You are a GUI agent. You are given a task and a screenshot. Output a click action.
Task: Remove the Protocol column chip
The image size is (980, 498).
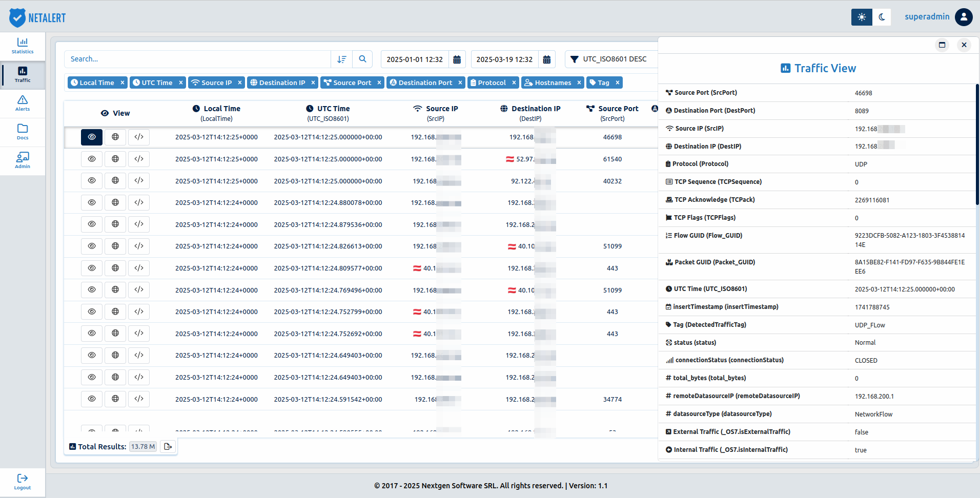514,82
